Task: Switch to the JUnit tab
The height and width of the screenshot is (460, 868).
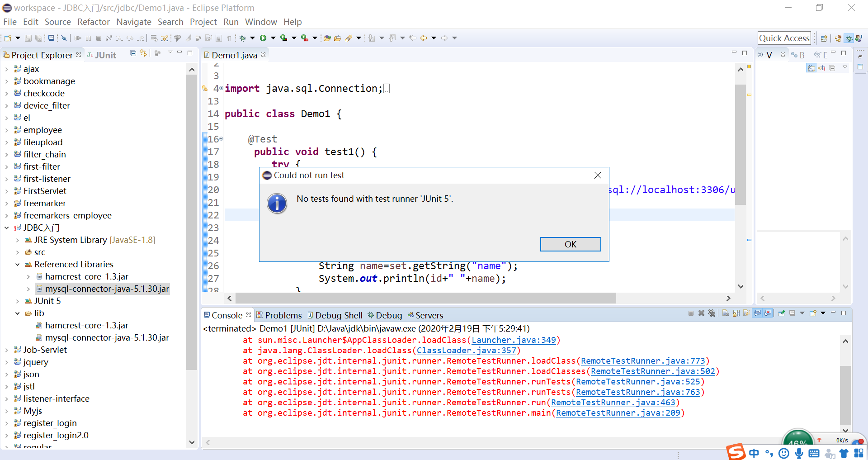Action: [102, 55]
